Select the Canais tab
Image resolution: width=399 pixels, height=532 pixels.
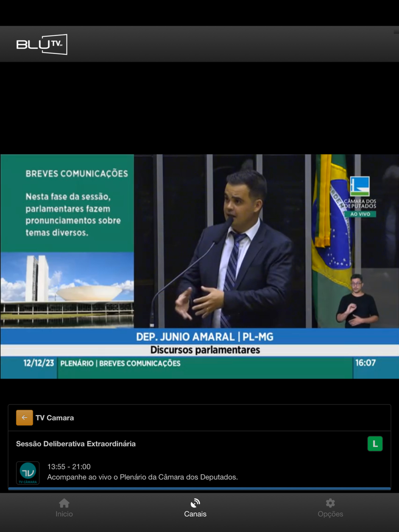(195, 508)
